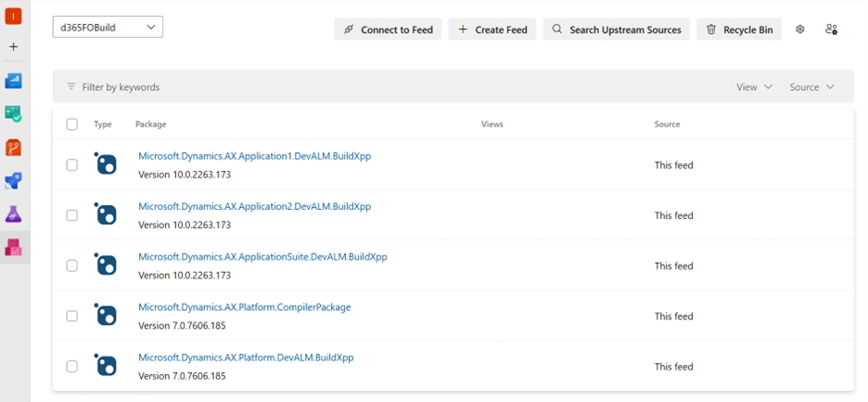Viewport: 868px width, 402px height.
Task: Check the select-all packages checkbox
Action: tap(72, 124)
